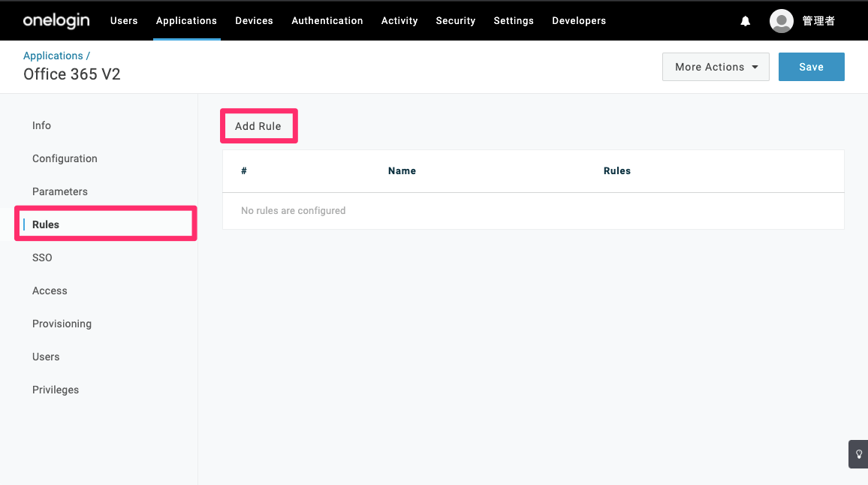Switch to the Parameters tab
This screenshot has width=868, height=485.
(x=60, y=191)
